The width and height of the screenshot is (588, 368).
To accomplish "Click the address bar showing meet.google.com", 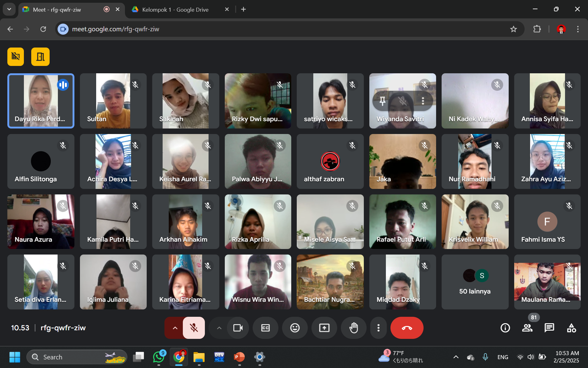I will click(276, 29).
